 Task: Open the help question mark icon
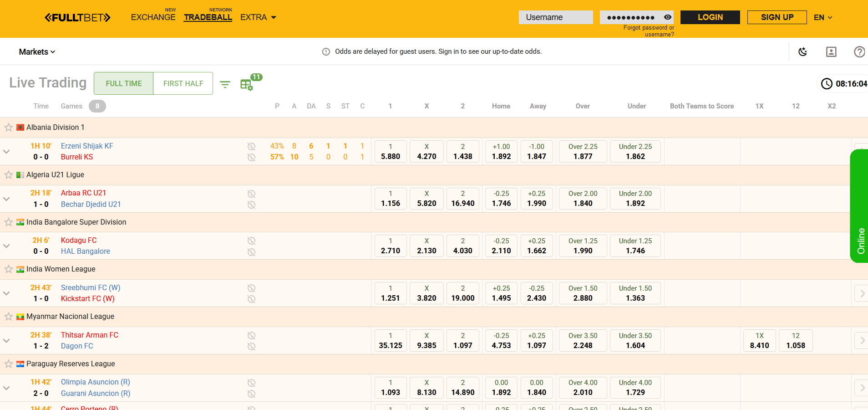(x=859, y=52)
